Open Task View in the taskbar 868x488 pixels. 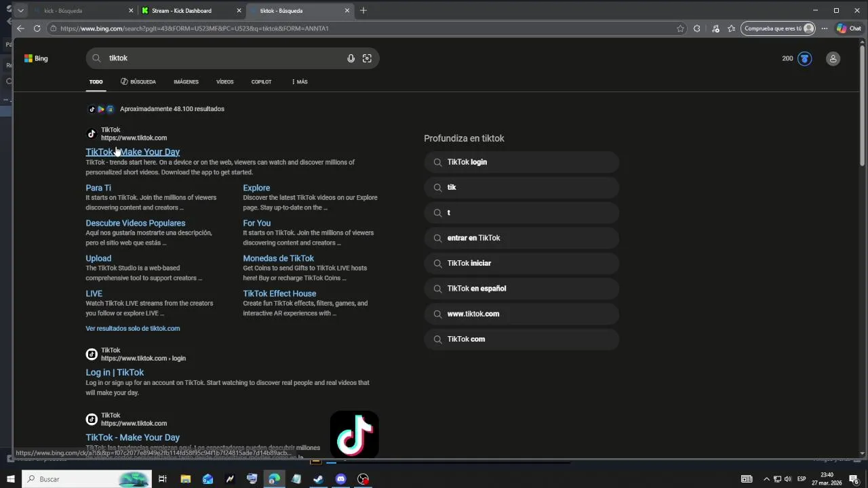pyautogui.click(x=163, y=479)
